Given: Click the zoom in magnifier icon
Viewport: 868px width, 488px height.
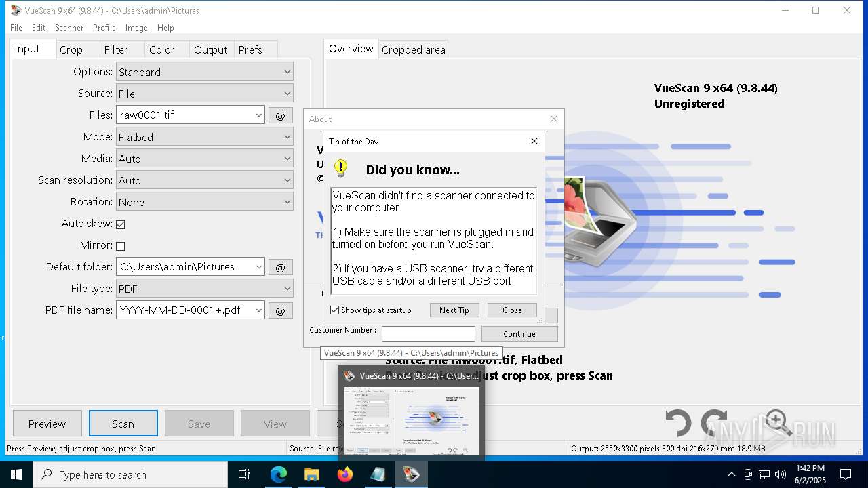Looking at the screenshot, I should [778, 423].
